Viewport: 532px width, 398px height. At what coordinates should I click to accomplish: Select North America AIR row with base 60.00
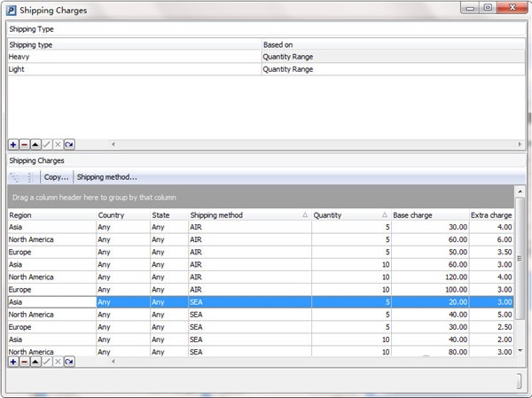(261, 239)
